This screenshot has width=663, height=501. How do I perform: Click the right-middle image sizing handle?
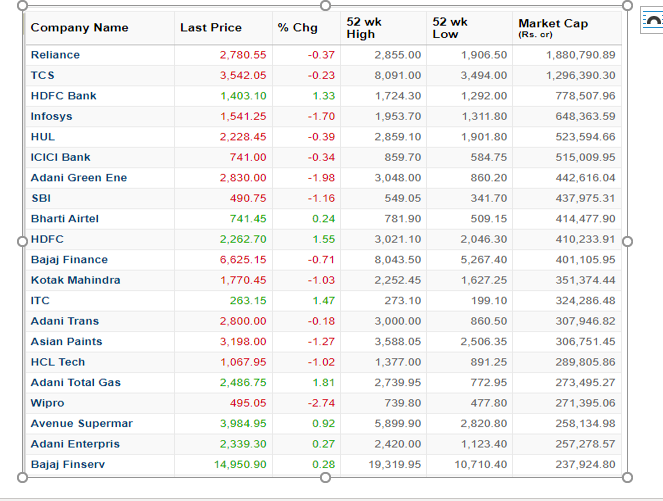[627, 241]
